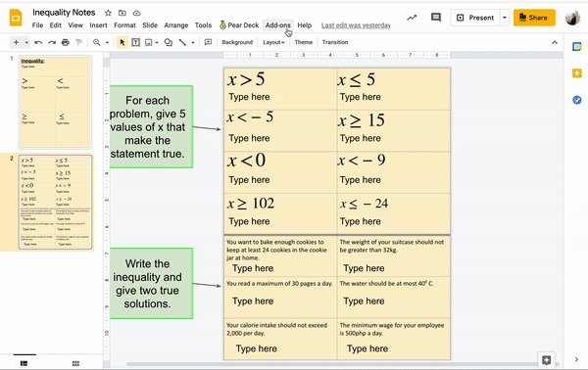The height and width of the screenshot is (370, 588).
Task: Click the Transition button
Action: (335, 42)
